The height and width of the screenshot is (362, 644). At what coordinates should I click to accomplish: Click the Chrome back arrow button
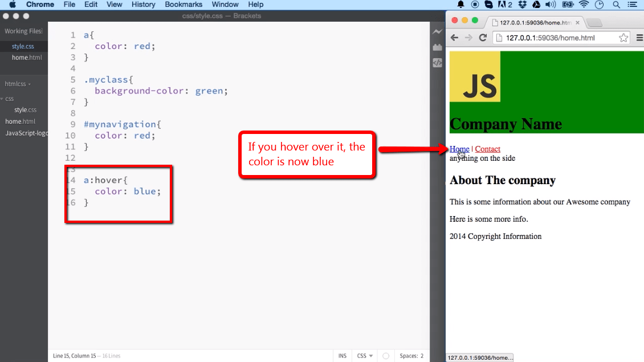click(454, 38)
